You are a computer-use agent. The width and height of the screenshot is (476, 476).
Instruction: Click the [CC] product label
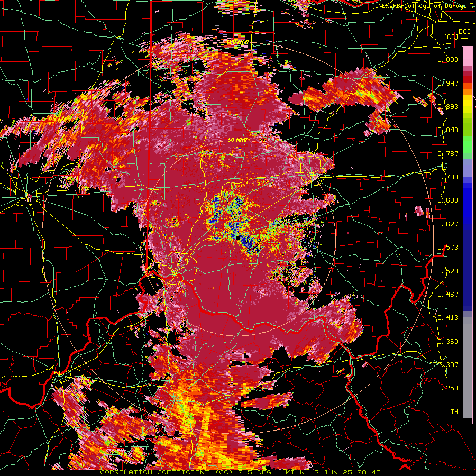click(x=451, y=36)
